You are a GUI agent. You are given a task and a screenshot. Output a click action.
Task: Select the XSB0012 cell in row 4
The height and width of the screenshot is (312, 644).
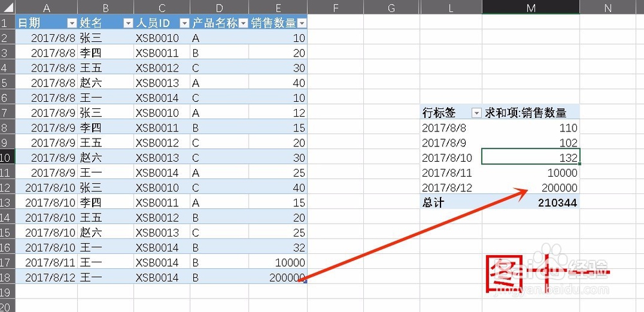click(162, 68)
